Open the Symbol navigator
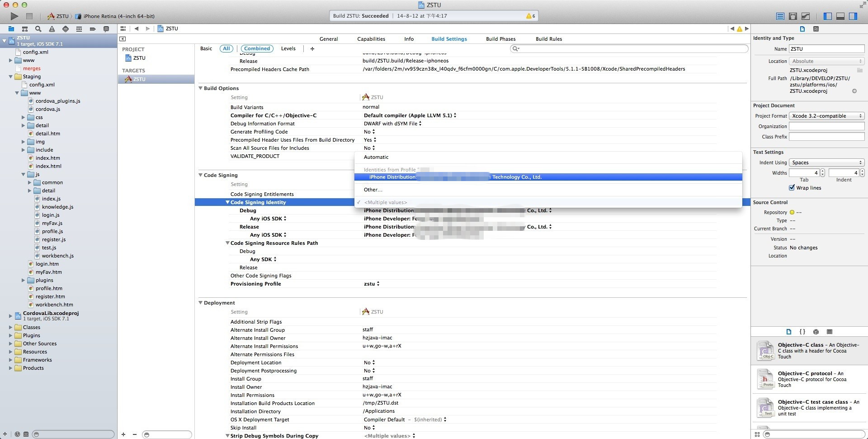 [25, 29]
